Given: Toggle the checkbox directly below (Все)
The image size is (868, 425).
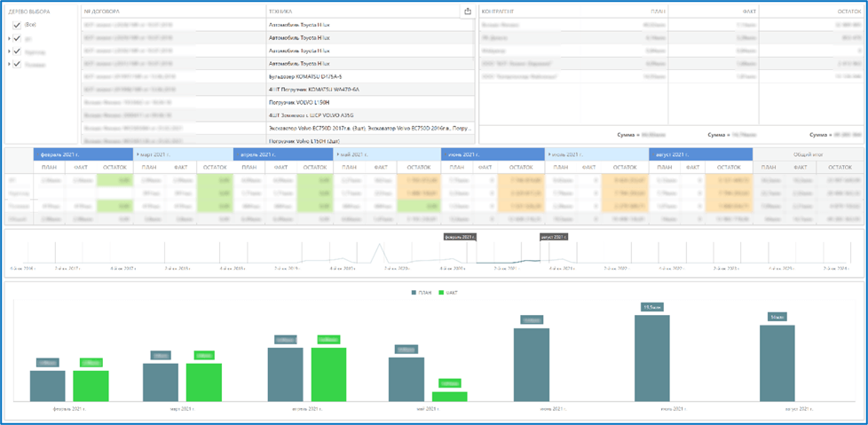Looking at the screenshot, I should click(x=17, y=39).
